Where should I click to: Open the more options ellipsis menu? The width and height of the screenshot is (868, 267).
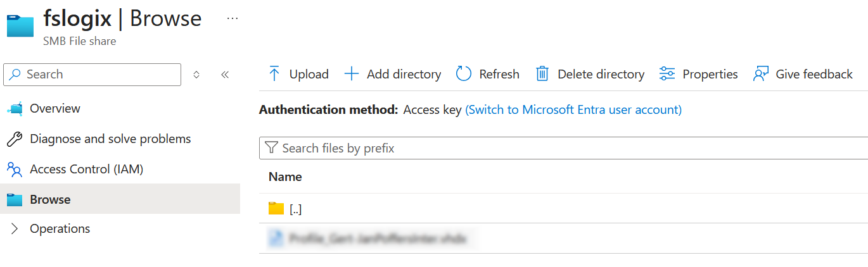coord(233,19)
